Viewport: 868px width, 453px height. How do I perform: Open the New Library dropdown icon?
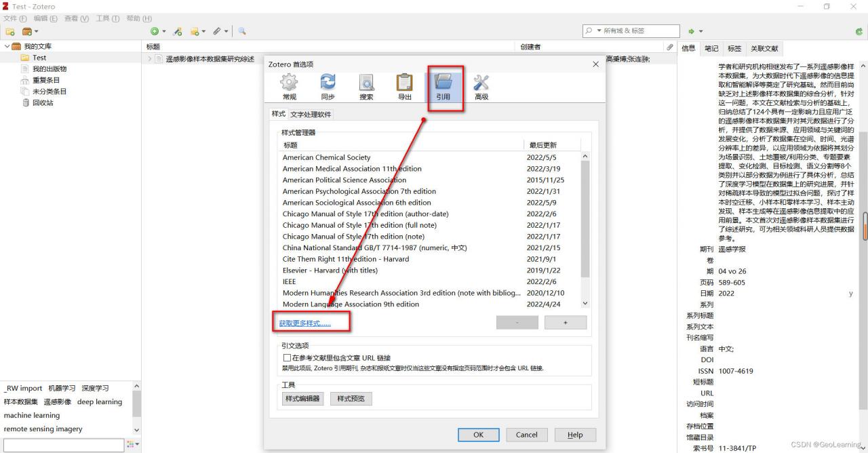(x=31, y=31)
